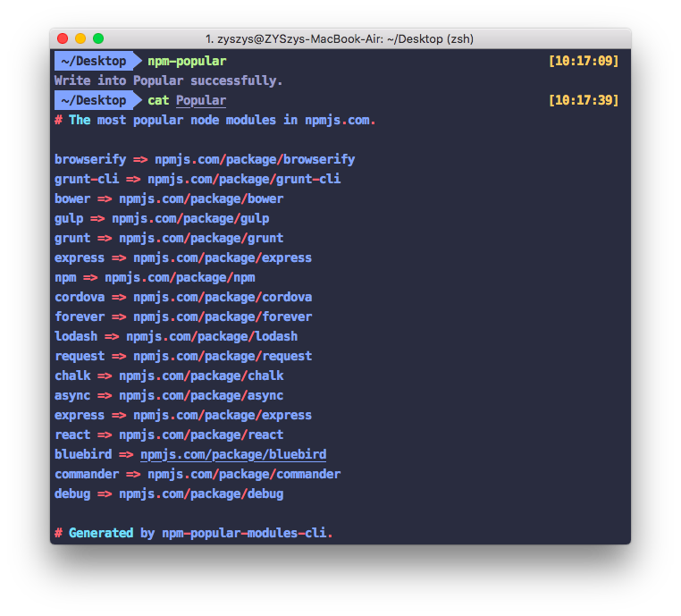Click the yellow minimize window button
This screenshot has height=616, width=681.
(80, 38)
